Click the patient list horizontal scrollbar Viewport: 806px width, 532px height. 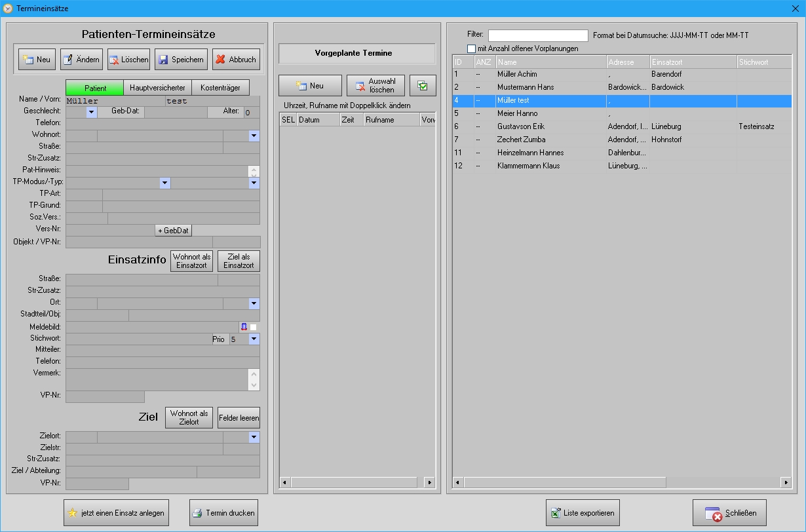point(565,482)
